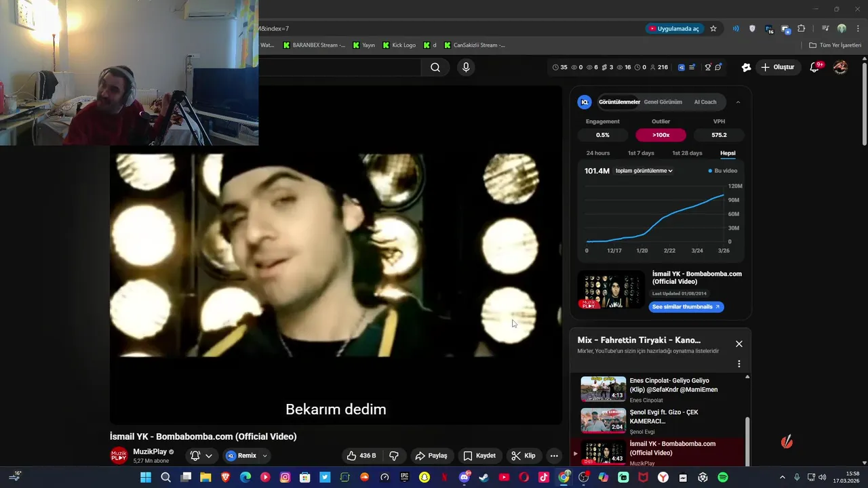Image resolution: width=868 pixels, height=488 pixels.
Task: Click the video title 'İsmail YK - Bombabomba.com'
Action: 203,436
